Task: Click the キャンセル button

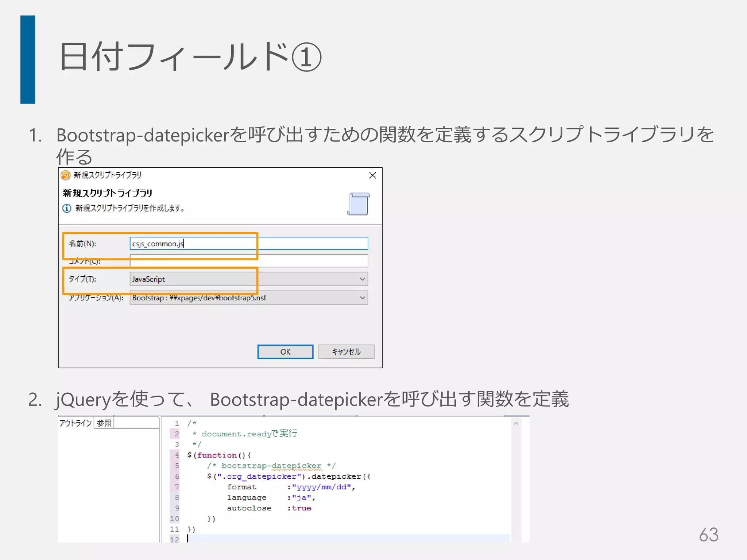Action: pos(346,352)
